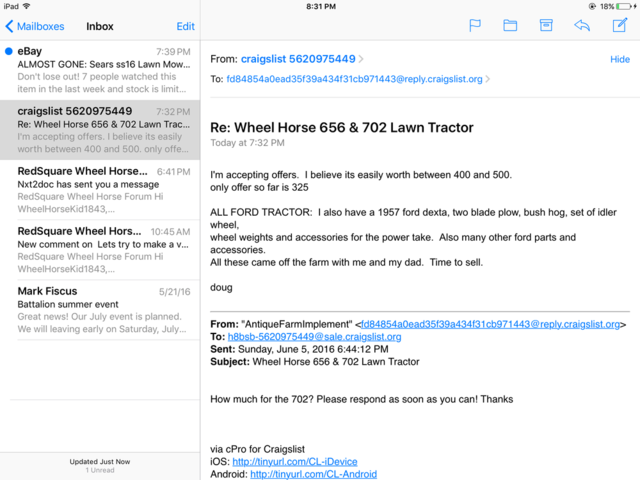Compose a new message with the pencil icon

[619, 26]
